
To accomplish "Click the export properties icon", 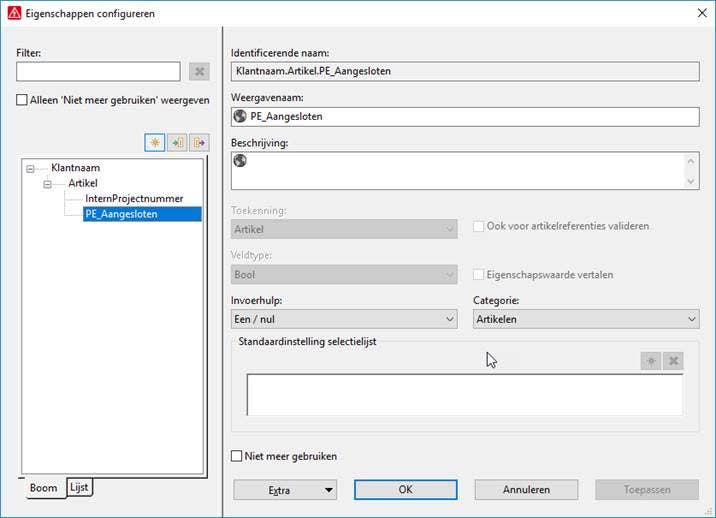I will [x=199, y=143].
